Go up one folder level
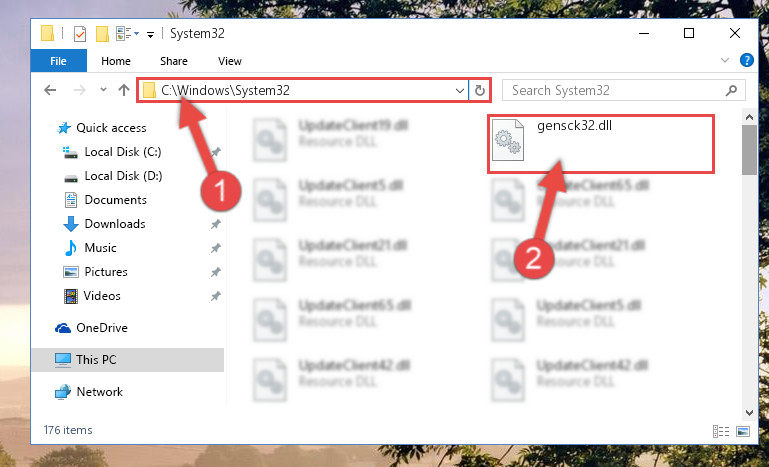Screen dimensions: 769x467 [124, 90]
